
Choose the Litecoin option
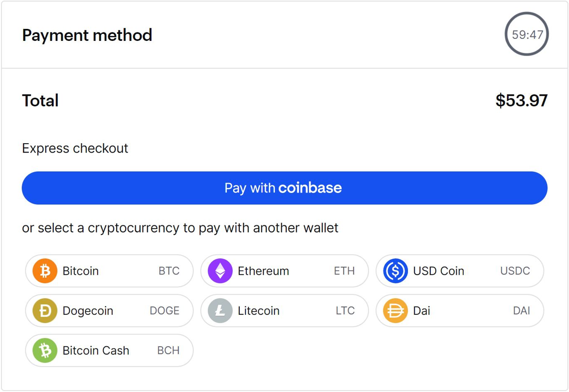[284, 311]
